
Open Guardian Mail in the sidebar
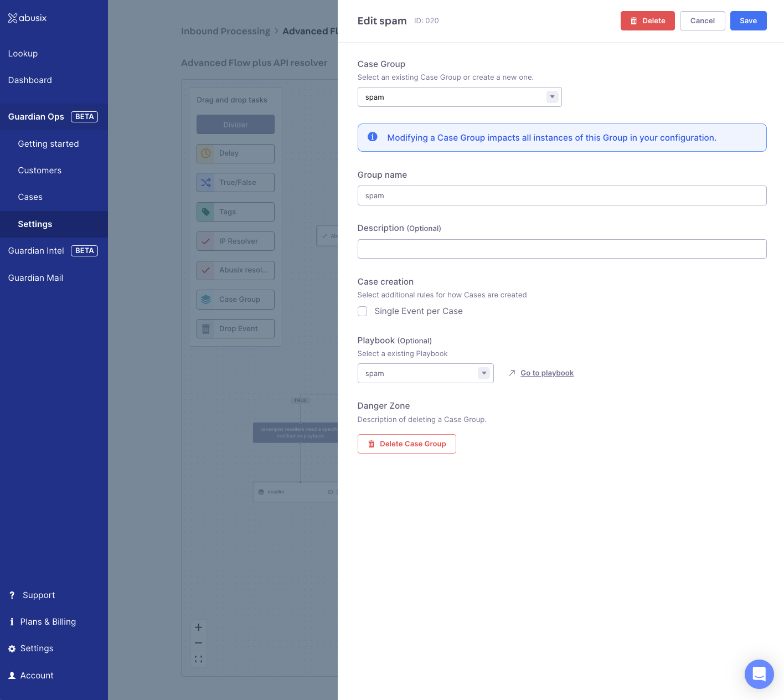tap(35, 278)
